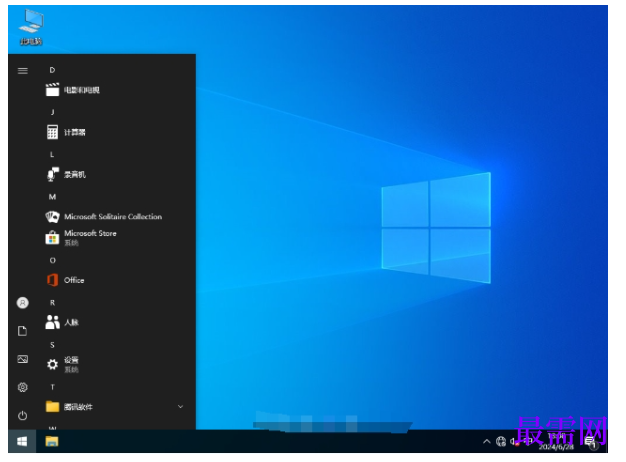
Task: Open the Action Center notification icon
Action: tap(591, 442)
